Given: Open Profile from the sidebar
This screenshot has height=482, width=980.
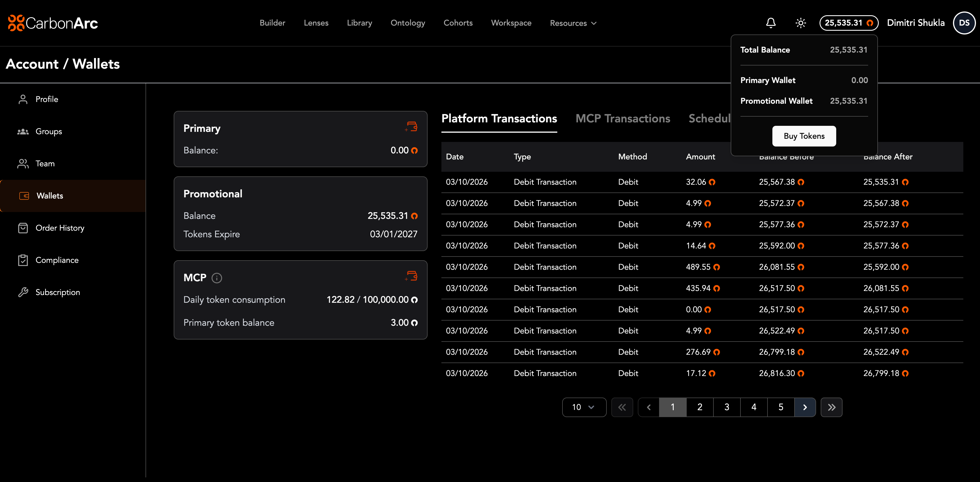Looking at the screenshot, I should (46, 99).
